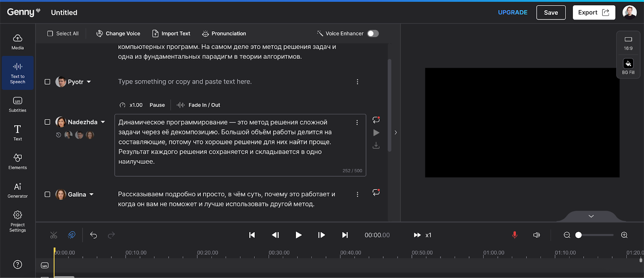Click the scissors split tool icon
The image size is (644, 278).
(54, 235)
